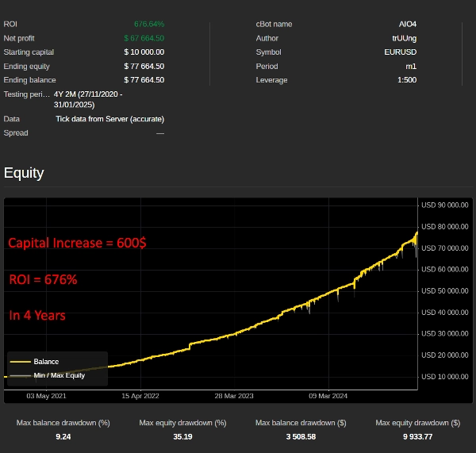Click the author name trUUng
Screen dimensions: 476x453
point(404,38)
